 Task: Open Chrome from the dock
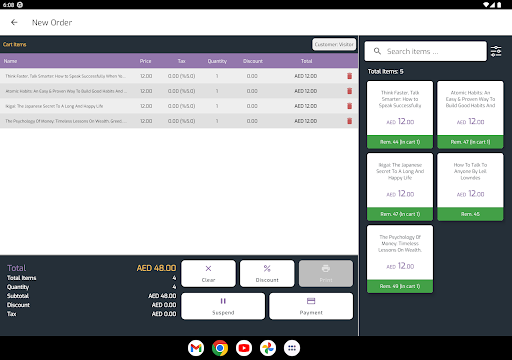(x=220, y=348)
